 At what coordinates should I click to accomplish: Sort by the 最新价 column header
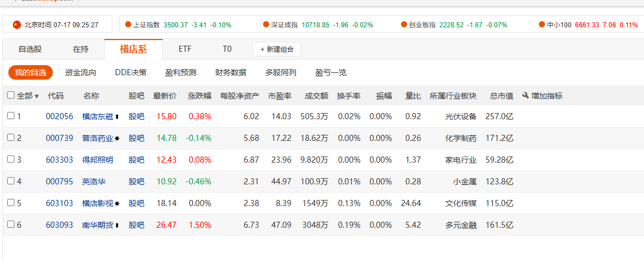[165, 96]
